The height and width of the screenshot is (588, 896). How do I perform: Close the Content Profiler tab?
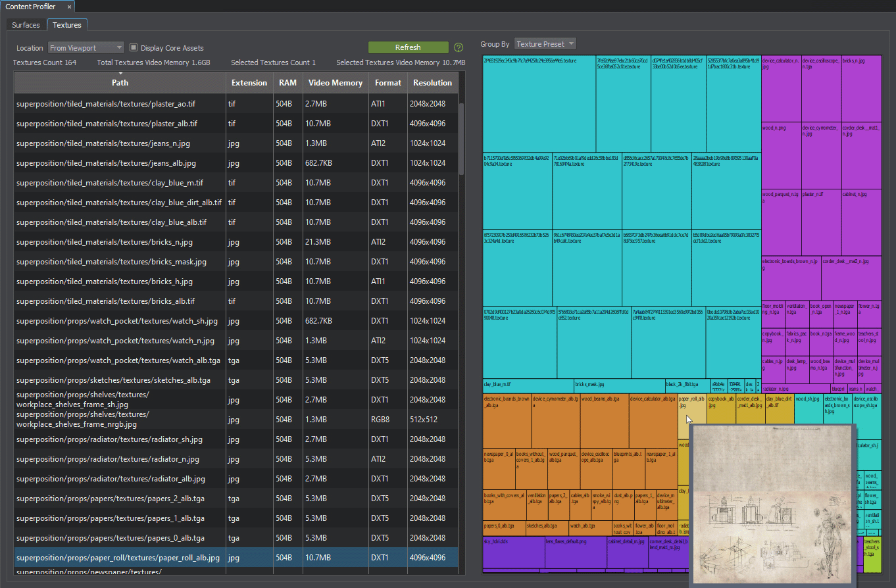point(69,7)
